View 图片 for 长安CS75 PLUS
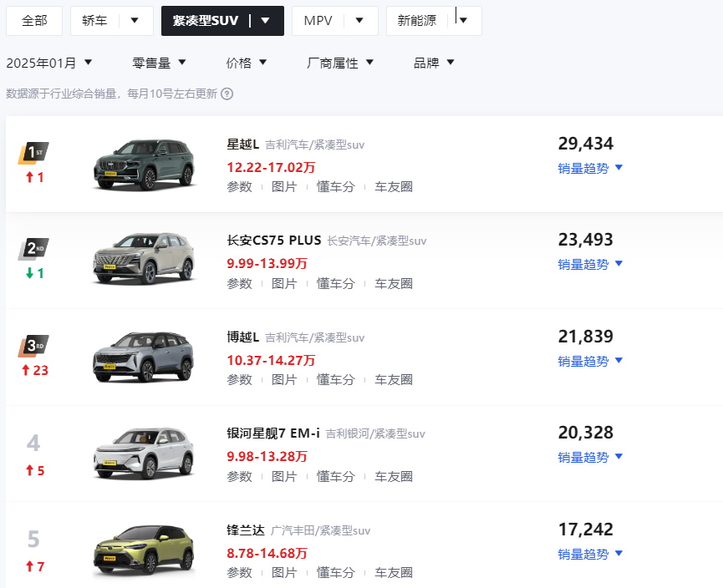The height and width of the screenshot is (588, 723). click(x=284, y=283)
